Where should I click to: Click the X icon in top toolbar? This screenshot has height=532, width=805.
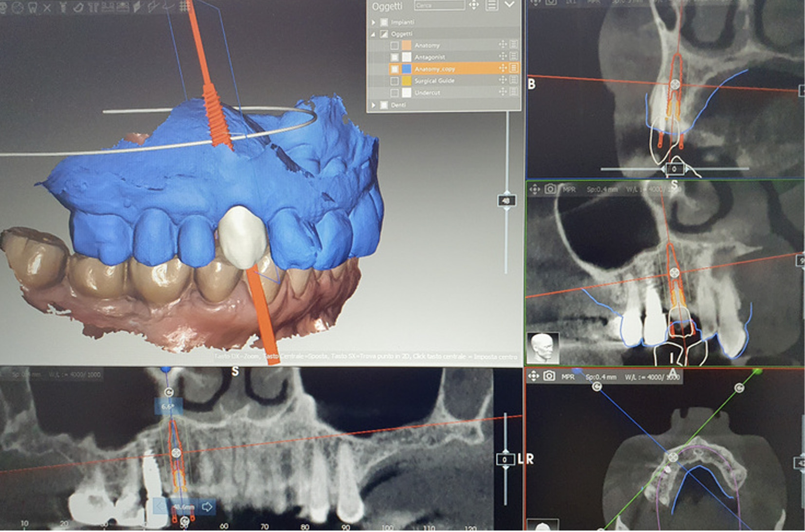point(47,7)
